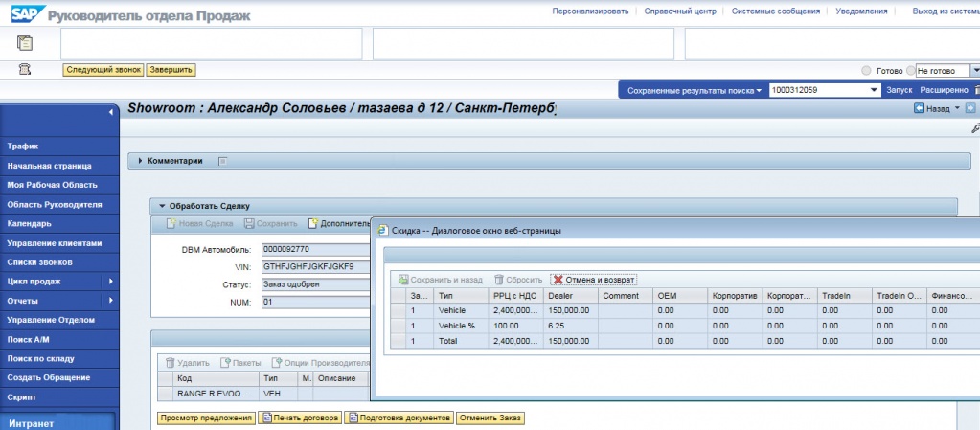The image size is (980, 430).
Task: Open Сохраненные результаты поиска dropdown
Action: point(695,90)
